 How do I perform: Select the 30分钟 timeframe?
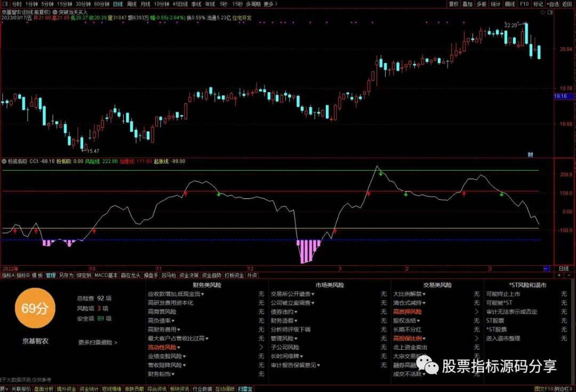[x=83, y=4]
